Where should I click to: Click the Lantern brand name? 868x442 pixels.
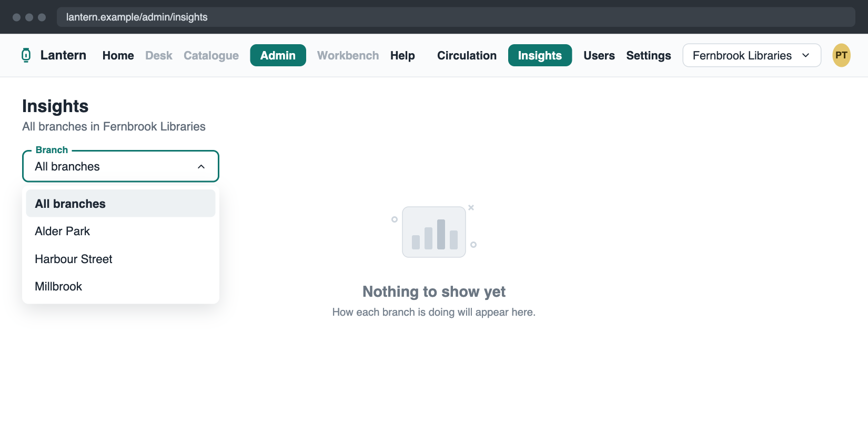(63, 55)
